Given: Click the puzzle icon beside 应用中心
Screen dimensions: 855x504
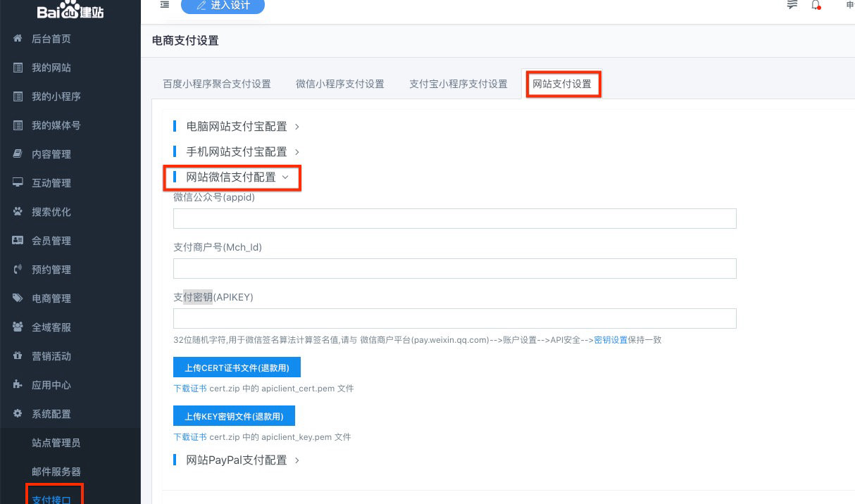Looking at the screenshot, I should pos(18,385).
